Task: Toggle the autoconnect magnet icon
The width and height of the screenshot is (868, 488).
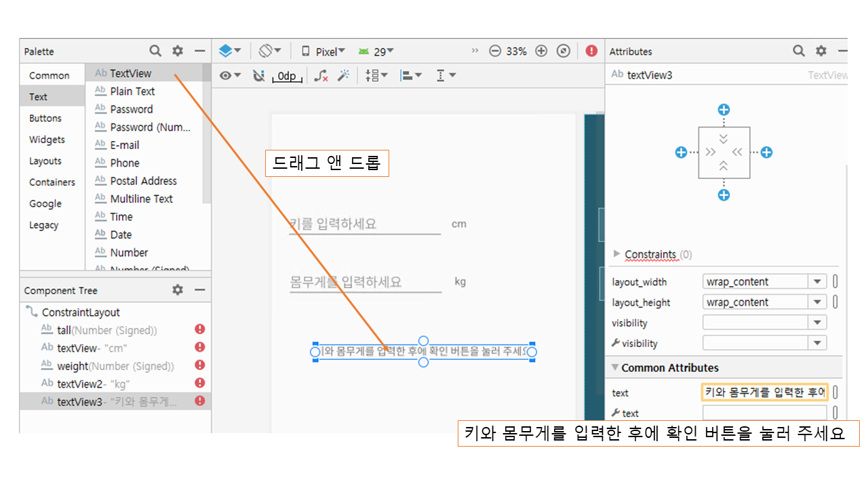Action: tap(258, 76)
